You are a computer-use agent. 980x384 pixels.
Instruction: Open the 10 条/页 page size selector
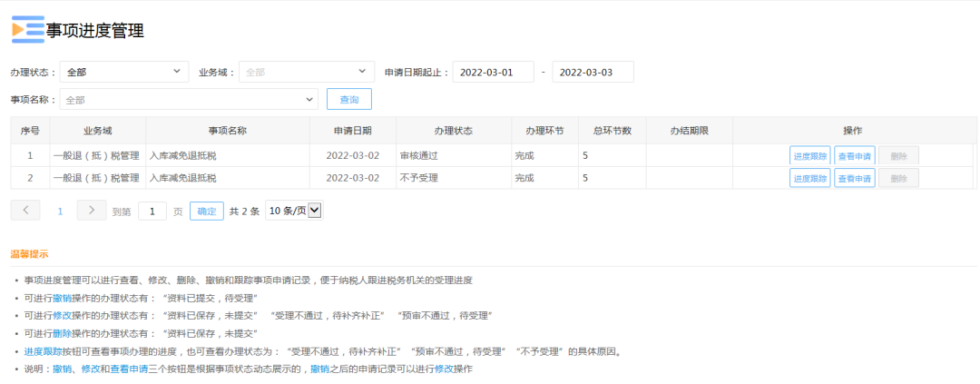(294, 211)
